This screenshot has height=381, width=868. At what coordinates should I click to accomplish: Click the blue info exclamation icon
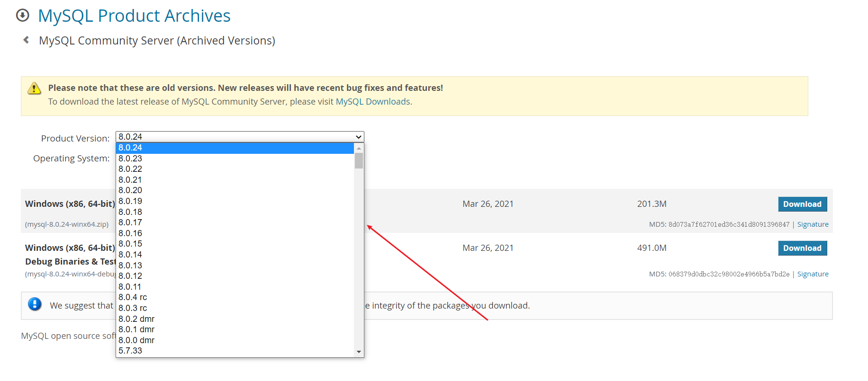coord(35,304)
